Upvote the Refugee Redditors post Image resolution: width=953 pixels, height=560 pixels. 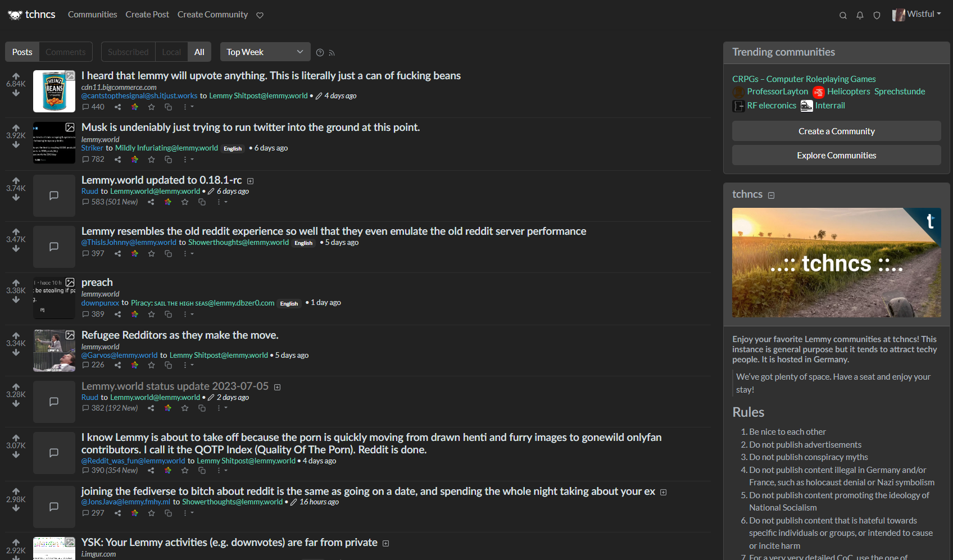pos(16,335)
